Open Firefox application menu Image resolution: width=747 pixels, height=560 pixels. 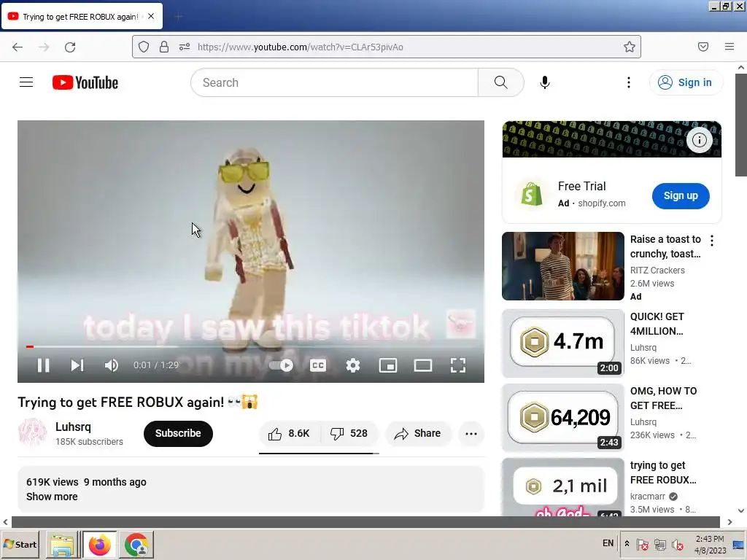[729, 47]
